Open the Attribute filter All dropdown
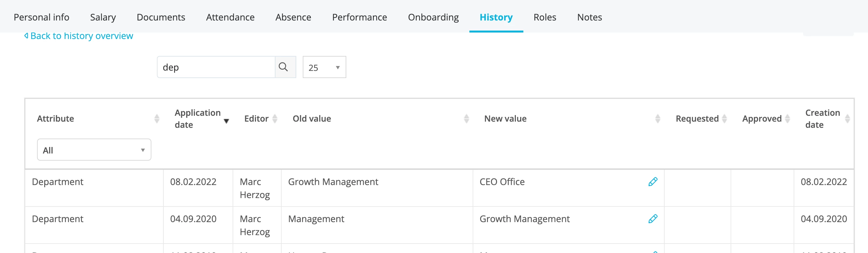 pos(94,150)
